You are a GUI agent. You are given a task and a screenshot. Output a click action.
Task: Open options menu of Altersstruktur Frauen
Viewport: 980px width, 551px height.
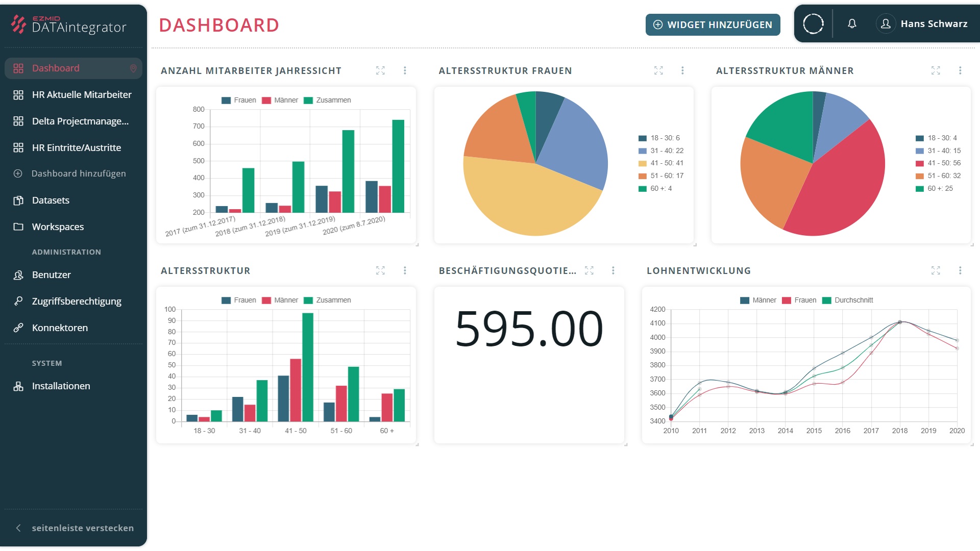(682, 70)
